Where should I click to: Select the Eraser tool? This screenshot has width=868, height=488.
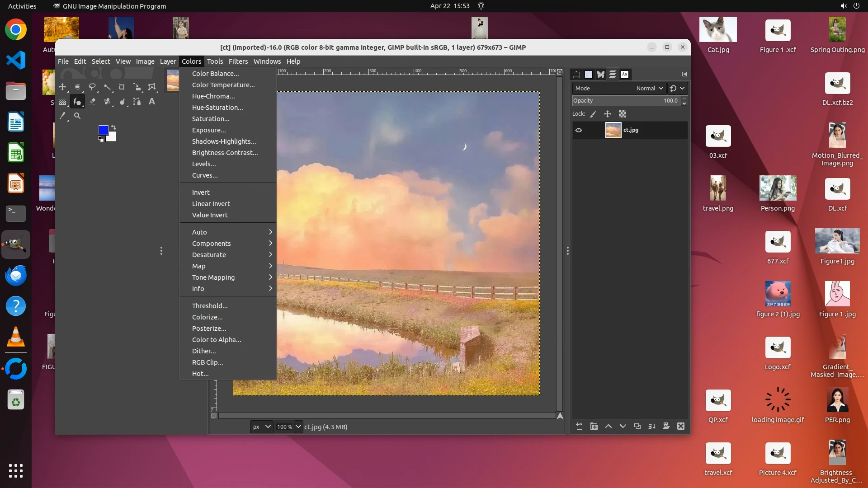[92, 102]
